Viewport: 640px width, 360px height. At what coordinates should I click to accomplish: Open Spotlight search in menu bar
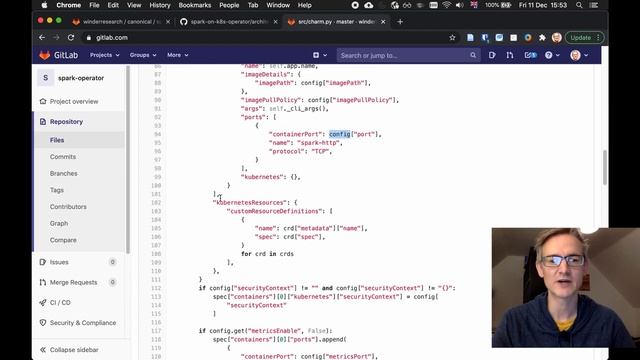click(579, 5)
